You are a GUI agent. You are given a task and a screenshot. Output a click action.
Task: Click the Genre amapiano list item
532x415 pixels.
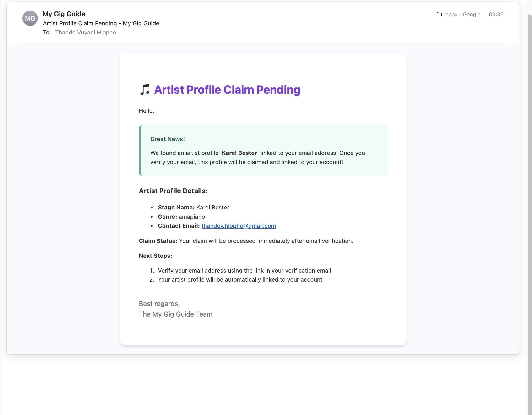click(181, 217)
